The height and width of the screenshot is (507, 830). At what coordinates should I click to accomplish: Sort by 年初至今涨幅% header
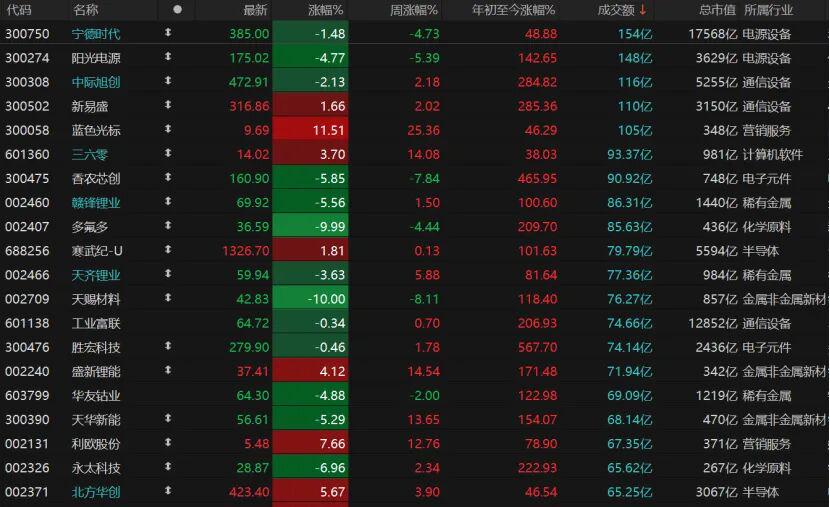click(x=513, y=10)
